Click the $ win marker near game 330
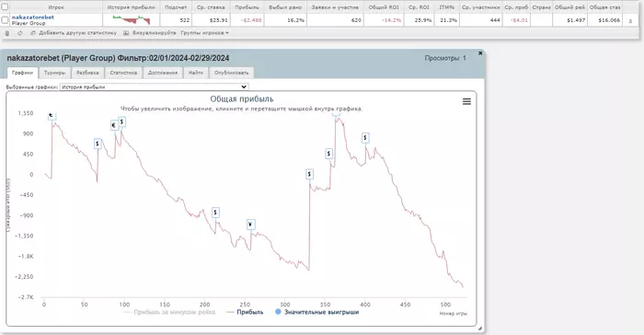 [309, 174]
